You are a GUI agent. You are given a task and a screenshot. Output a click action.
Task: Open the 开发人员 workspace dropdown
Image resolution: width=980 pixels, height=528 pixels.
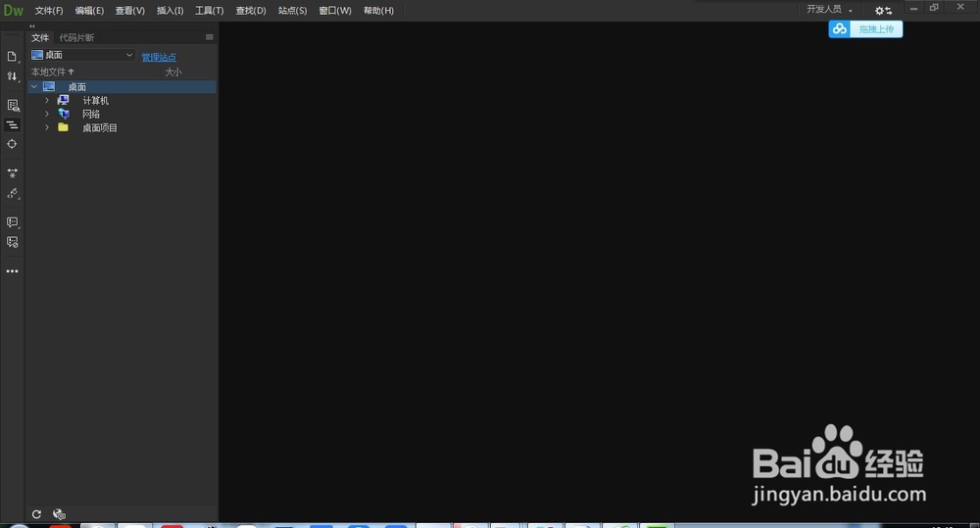pos(829,10)
